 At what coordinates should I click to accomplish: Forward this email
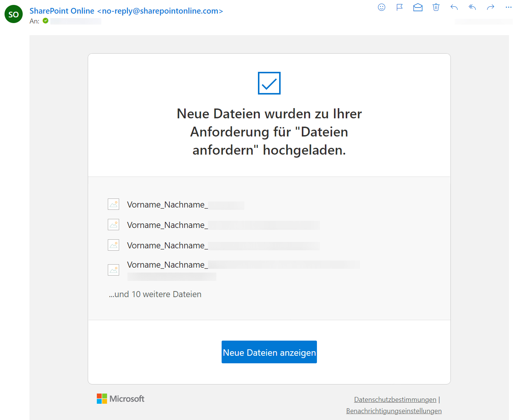490,7
